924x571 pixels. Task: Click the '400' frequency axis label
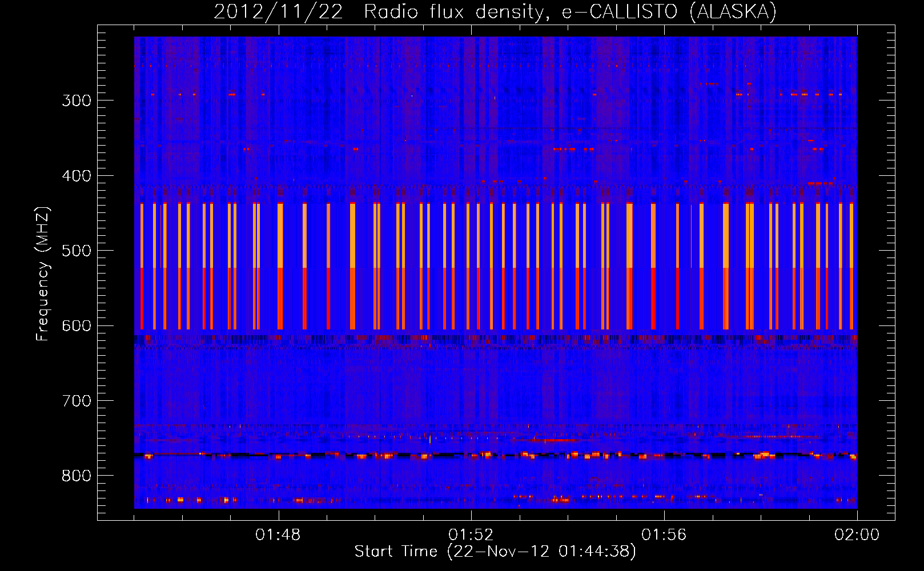tap(77, 176)
